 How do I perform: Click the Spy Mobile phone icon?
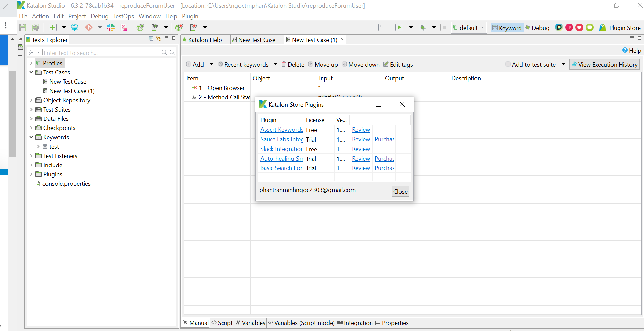(155, 27)
